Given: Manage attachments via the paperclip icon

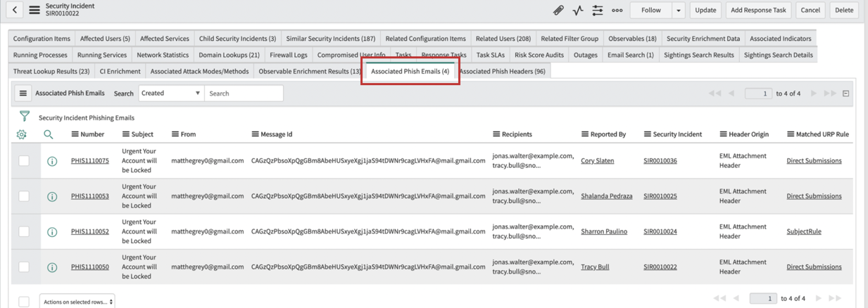Looking at the screenshot, I should [558, 10].
